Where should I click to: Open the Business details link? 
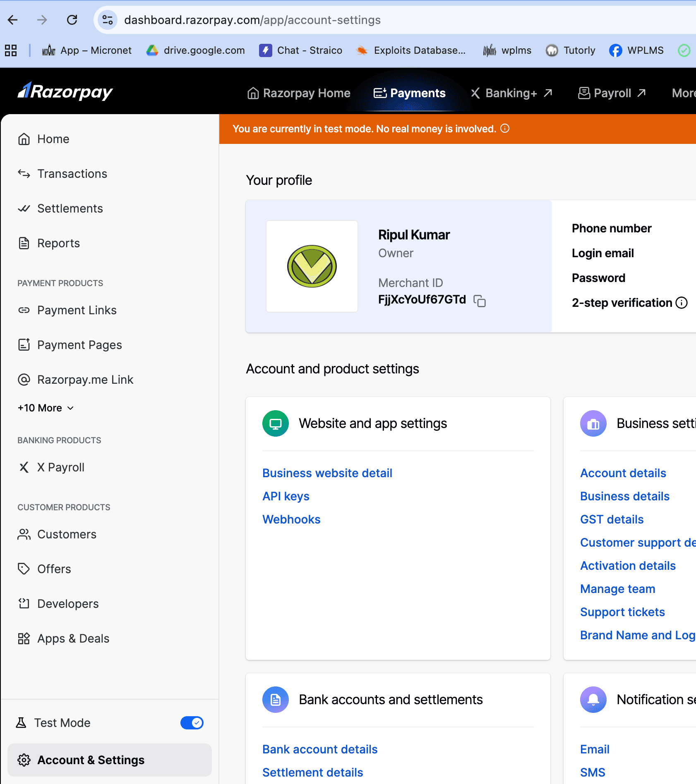click(625, 496)
